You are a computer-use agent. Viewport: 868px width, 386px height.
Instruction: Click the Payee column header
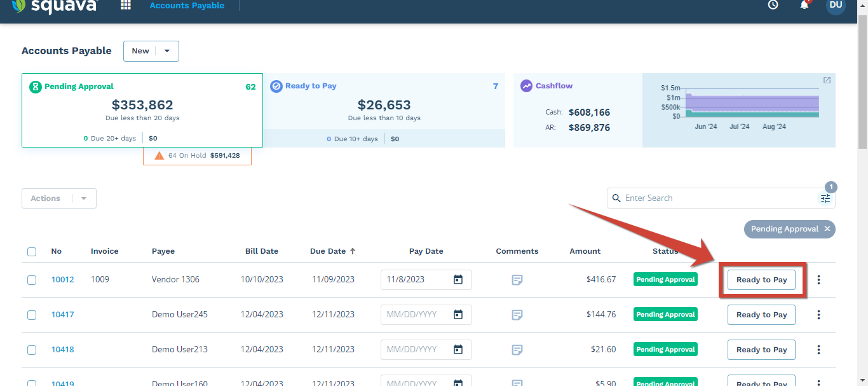tap(163, 251)
